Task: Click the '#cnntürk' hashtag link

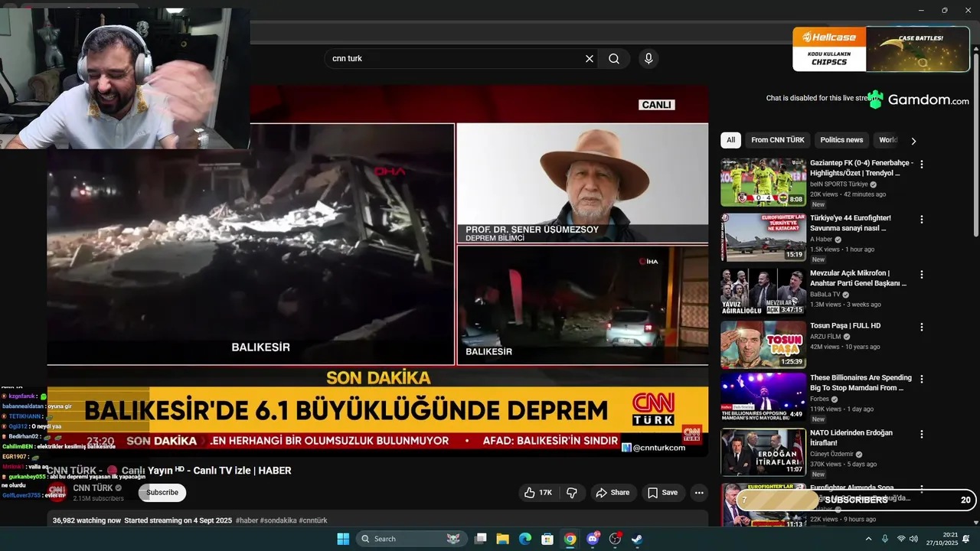Action: 313,520
